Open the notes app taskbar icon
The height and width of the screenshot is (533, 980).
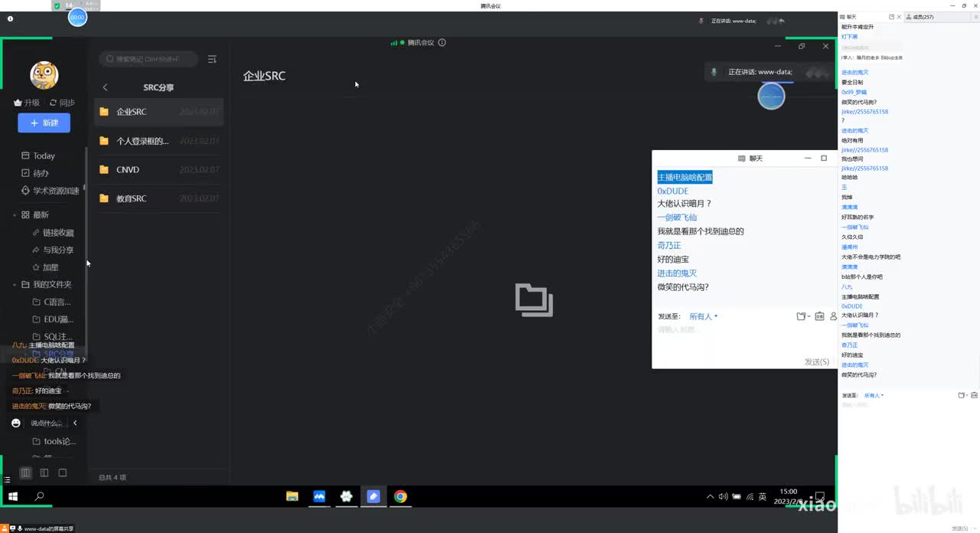pyautogui.click(x=374, y=496)
